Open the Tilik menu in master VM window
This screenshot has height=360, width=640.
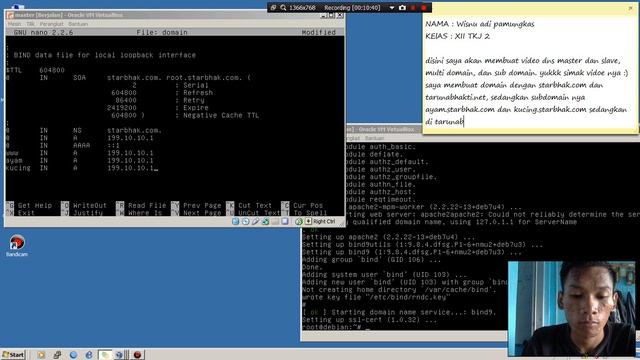pos(31,24)
